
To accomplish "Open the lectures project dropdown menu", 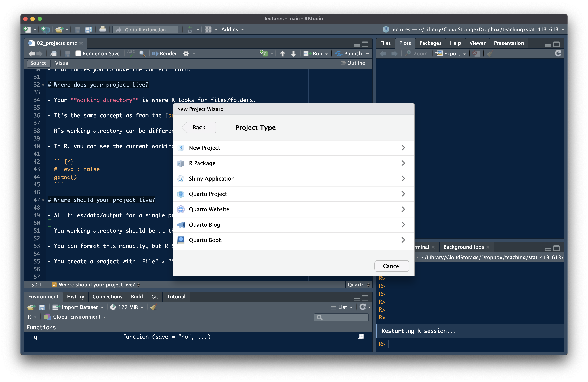I will click(473, 30).
